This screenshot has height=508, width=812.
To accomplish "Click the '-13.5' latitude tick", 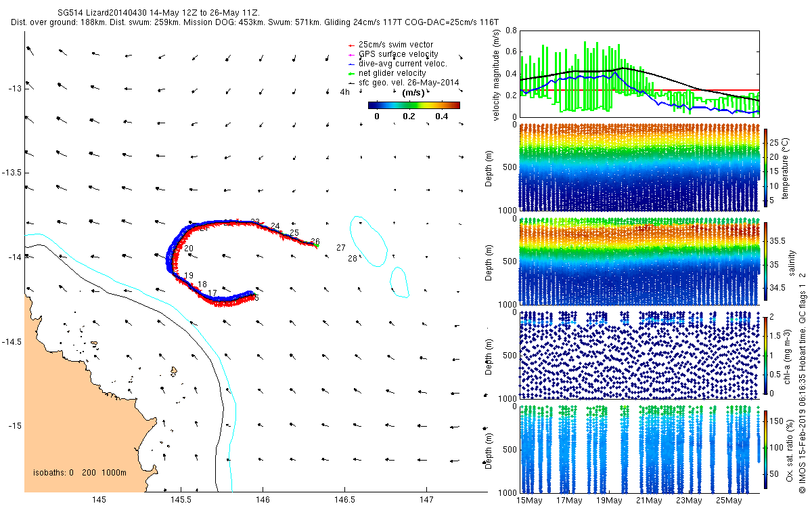I will pyautogui.click(x=12, y=173).
